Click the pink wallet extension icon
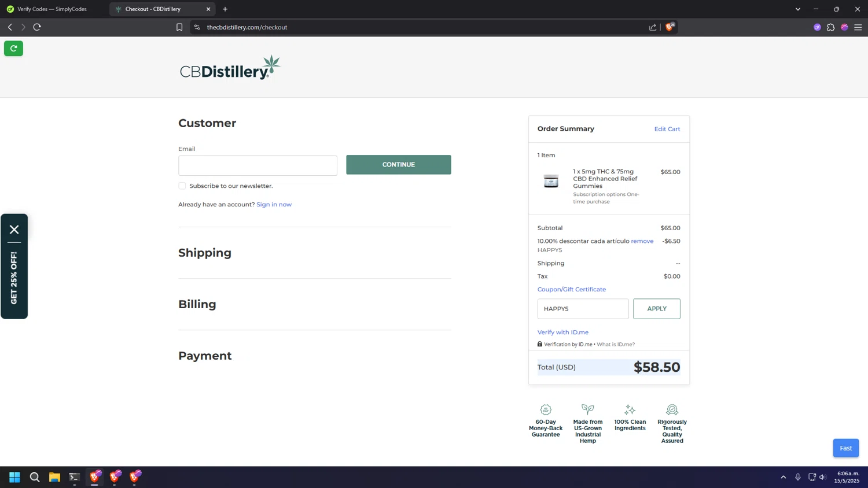This screenshot has height=488, width=868. 844,27
